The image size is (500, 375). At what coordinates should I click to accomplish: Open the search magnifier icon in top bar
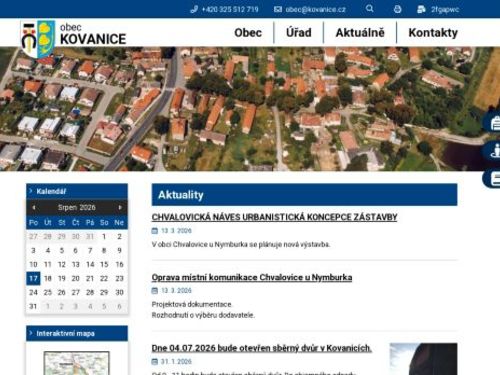point(369,9)
